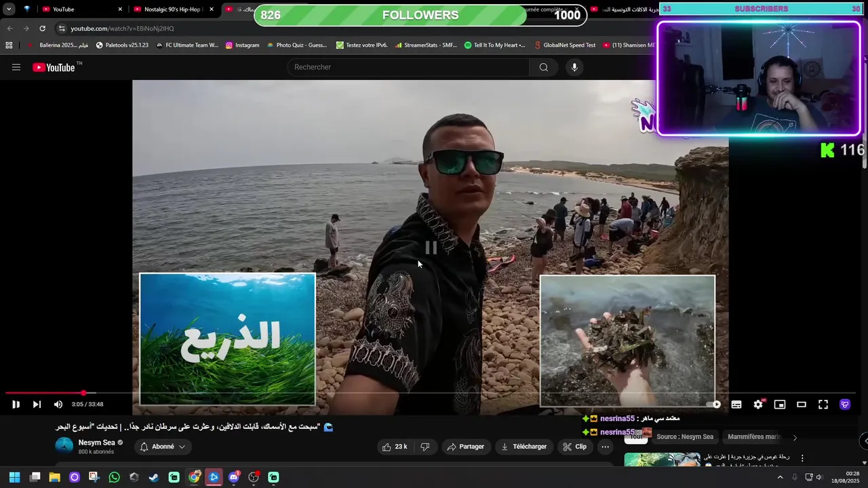Image resolution: width=868 pixels, height=488 pixels.
Task: Open GlobalNet Speed Test bookmark
Action: [565, 45]
